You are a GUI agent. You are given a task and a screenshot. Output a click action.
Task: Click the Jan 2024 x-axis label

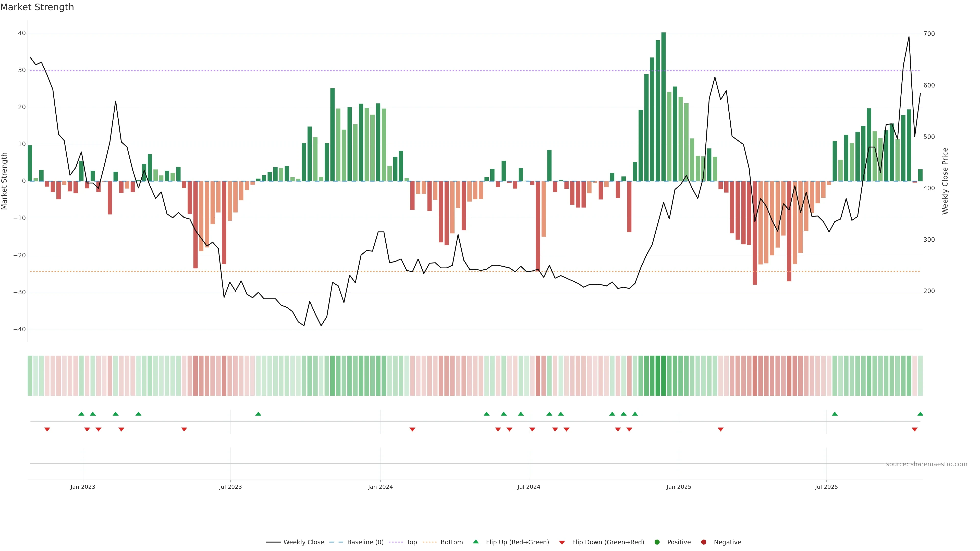(x=380, y=487)
